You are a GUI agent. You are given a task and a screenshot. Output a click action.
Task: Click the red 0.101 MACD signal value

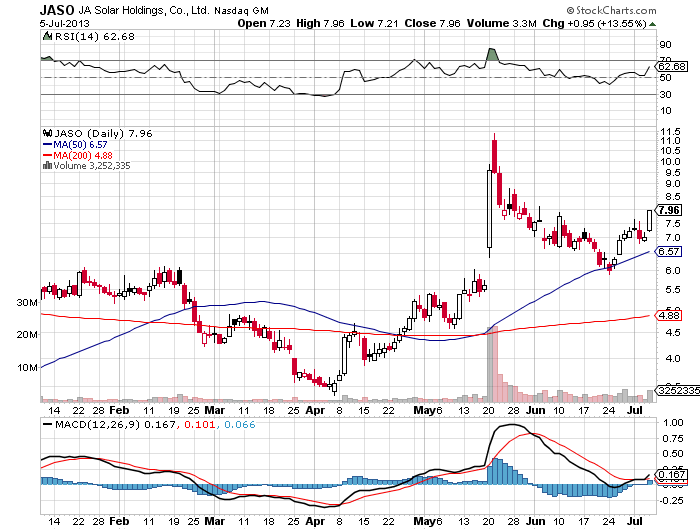200,424
